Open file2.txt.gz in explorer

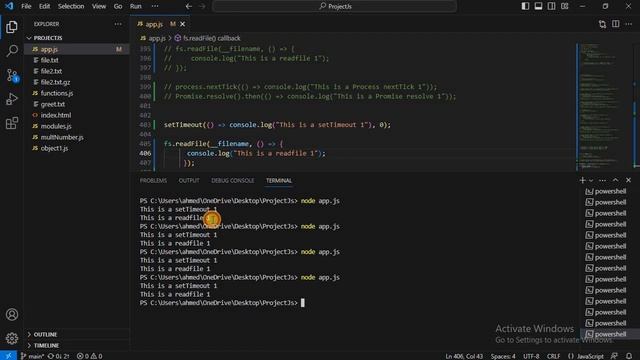(x=55, y=82)
